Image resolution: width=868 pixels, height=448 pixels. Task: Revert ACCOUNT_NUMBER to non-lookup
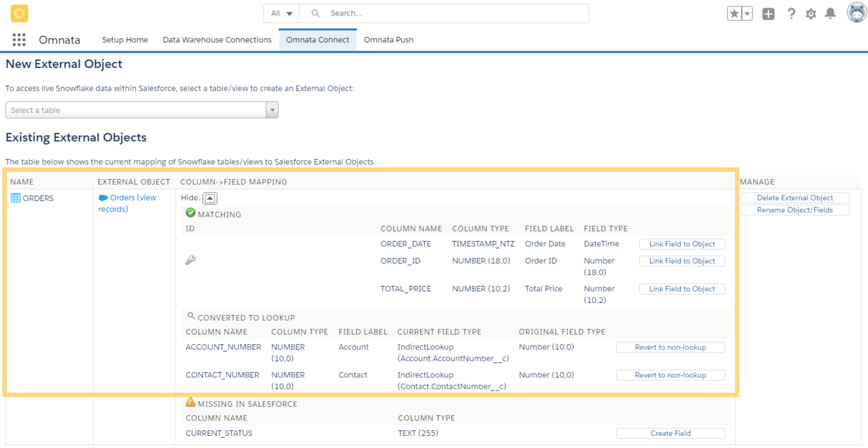tap(670, 347)
